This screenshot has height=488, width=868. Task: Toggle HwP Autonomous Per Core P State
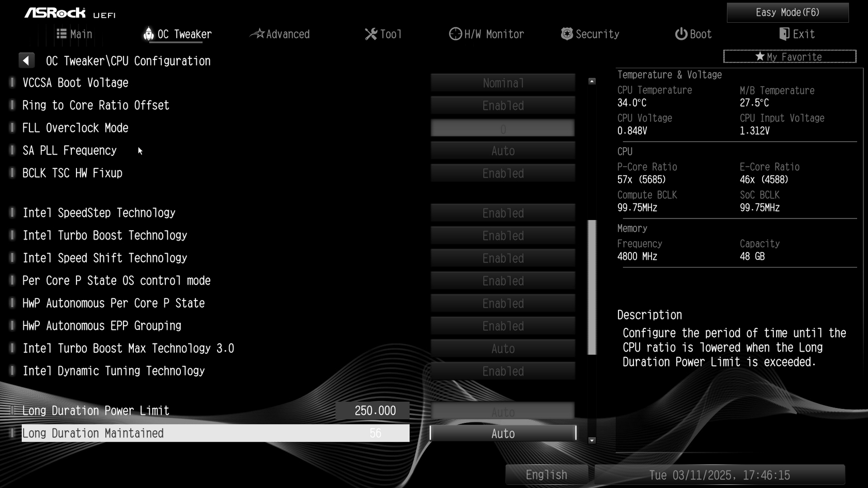tap(503, 304)
